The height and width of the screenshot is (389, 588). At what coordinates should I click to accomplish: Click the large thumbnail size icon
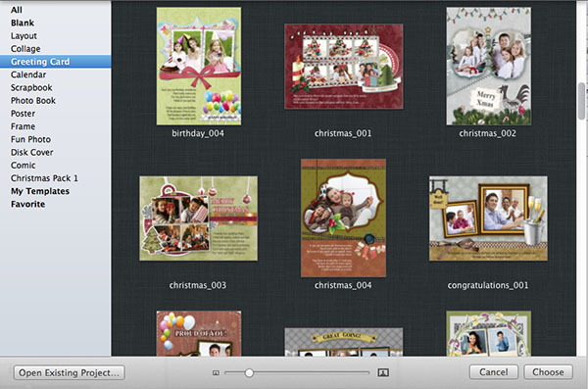(383, 372)
